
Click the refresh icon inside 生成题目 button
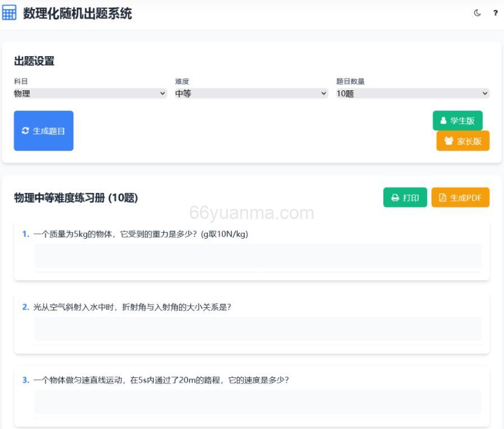[25, 130]
